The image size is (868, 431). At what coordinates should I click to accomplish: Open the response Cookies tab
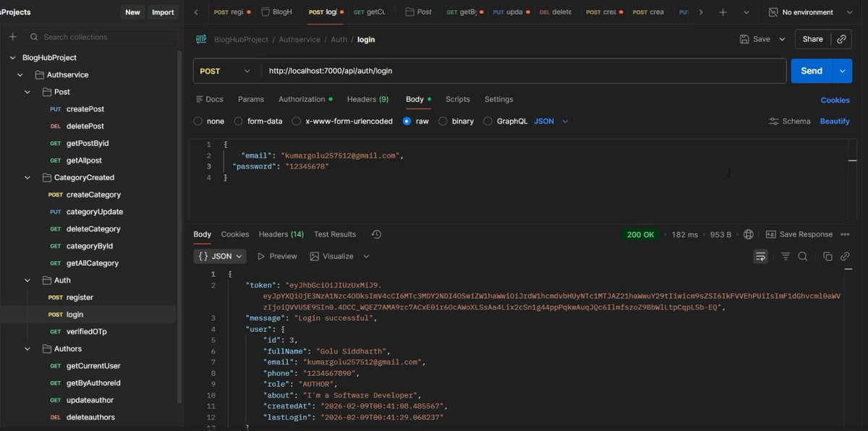235,234
